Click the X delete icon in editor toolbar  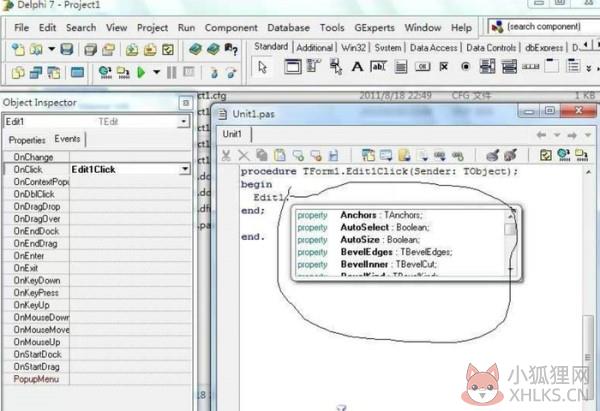(243, 155)
